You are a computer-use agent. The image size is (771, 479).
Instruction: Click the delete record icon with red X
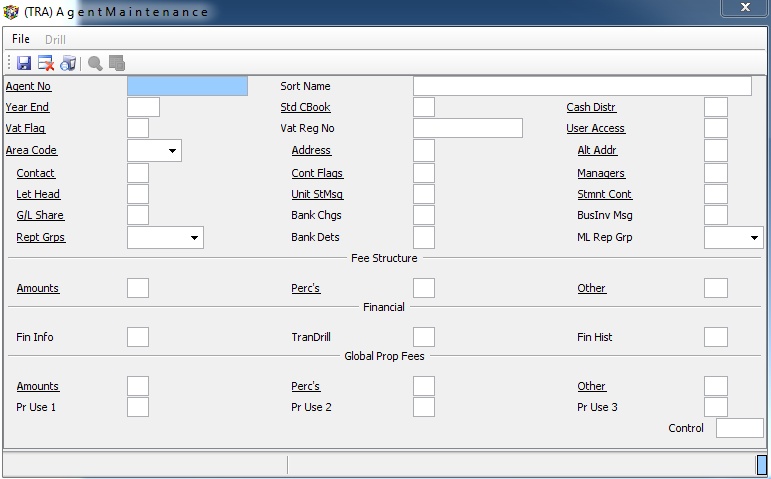46,63
